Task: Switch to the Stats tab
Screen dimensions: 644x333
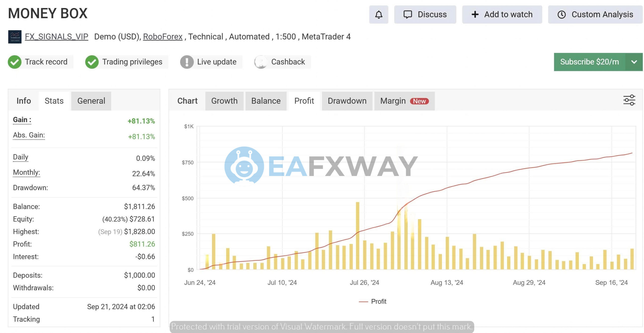Action: point(54,101)
